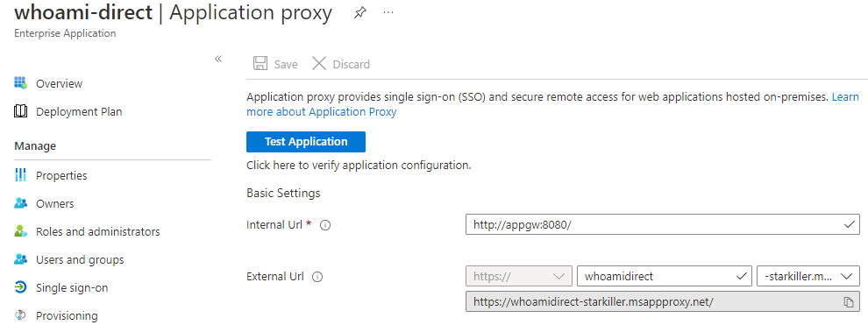Navigate to Single sign-on settings
The height and width of the screenshot is (325, 868).
pyautogui.click(x=72, y=288)
